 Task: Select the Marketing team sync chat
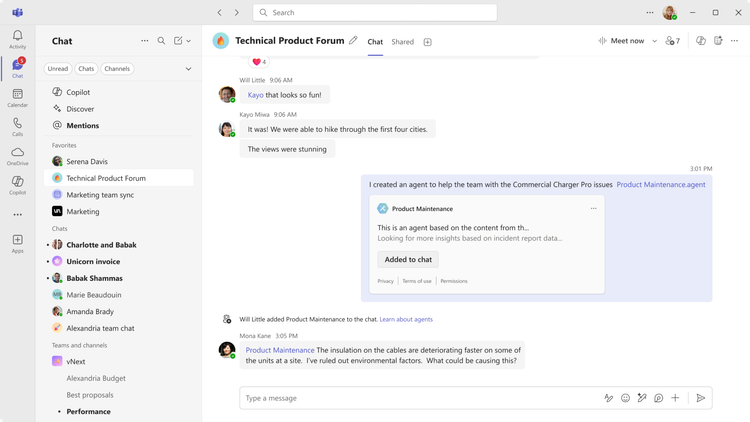click(100, 195)
